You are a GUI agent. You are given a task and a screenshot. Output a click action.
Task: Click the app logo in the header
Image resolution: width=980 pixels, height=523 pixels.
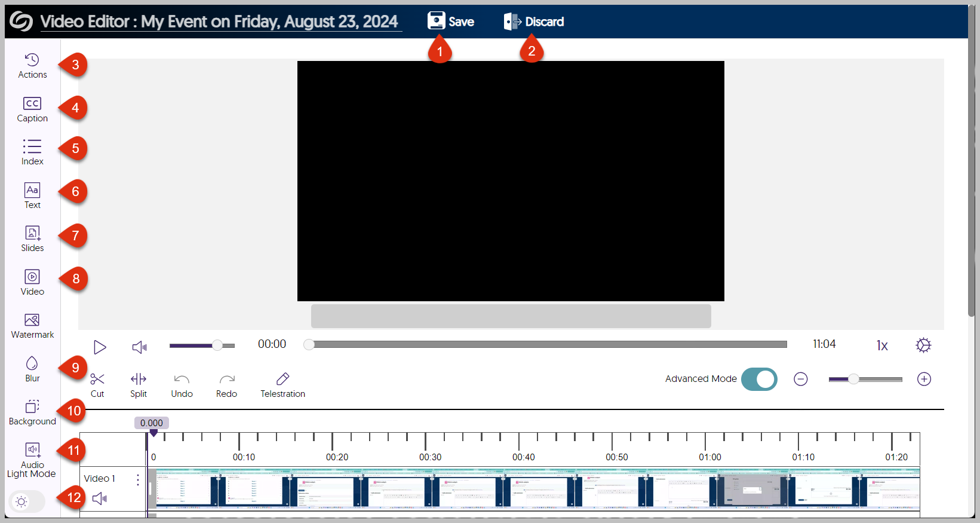click(x=21, y=22)
